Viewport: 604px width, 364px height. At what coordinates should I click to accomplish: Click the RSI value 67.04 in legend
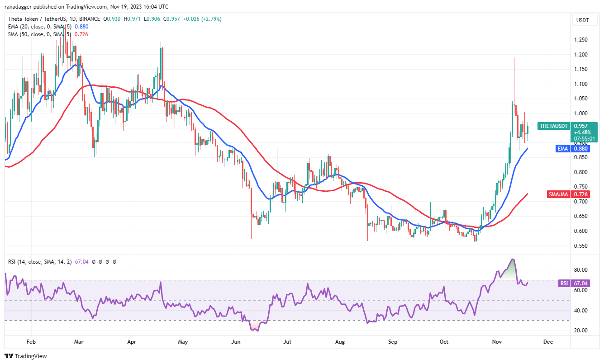pyautogui.click(x=84, y=261)
